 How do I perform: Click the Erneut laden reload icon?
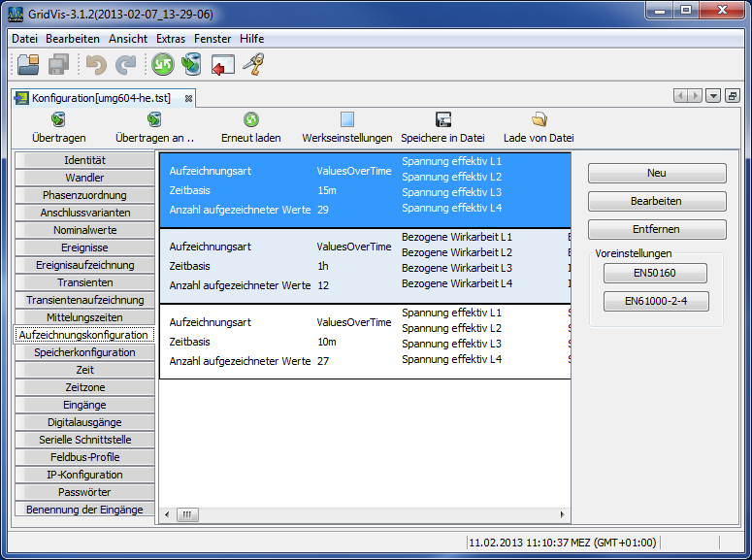pos(250,119)
